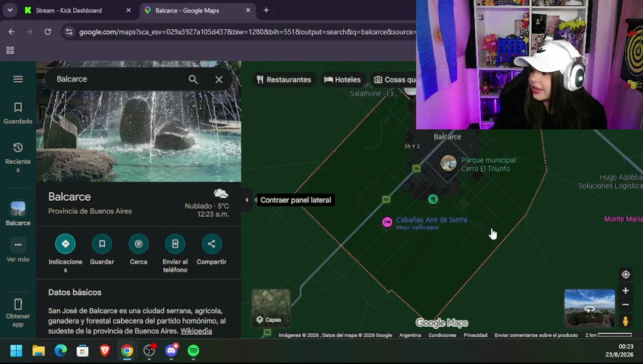
Task: Click the Monte María map label
Action: [x=623, y=219]
